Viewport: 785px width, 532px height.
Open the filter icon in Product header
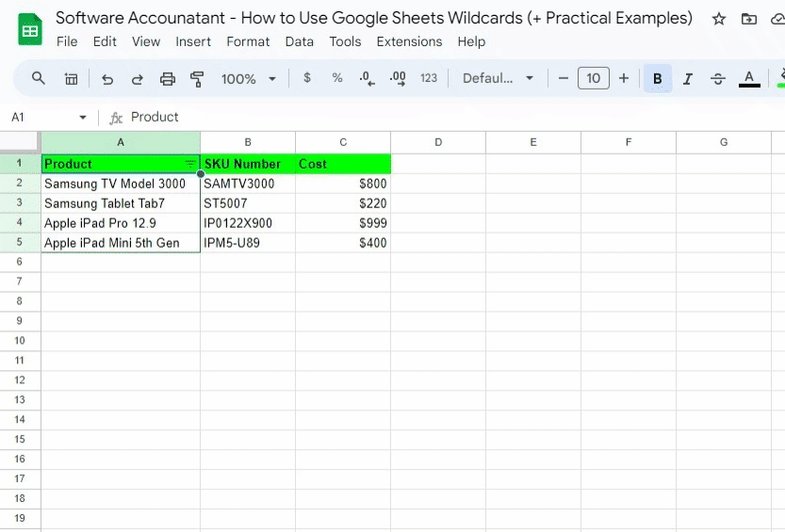tap(190, 164)
